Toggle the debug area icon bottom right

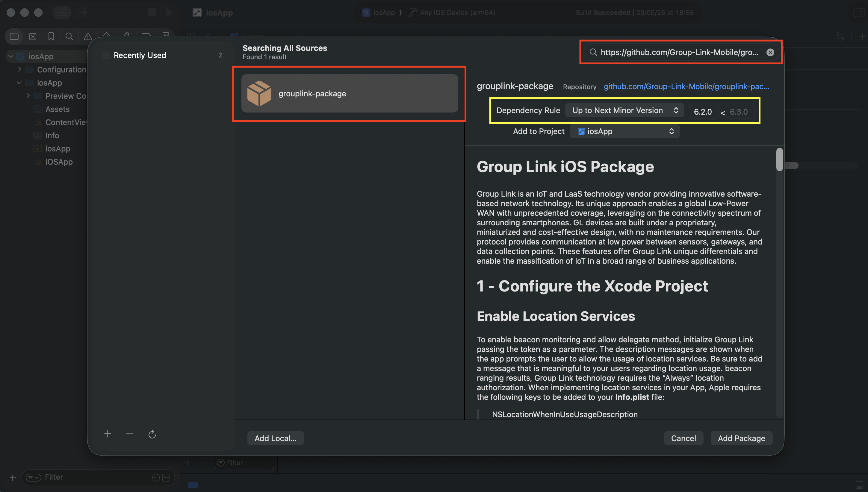[859, 485]
